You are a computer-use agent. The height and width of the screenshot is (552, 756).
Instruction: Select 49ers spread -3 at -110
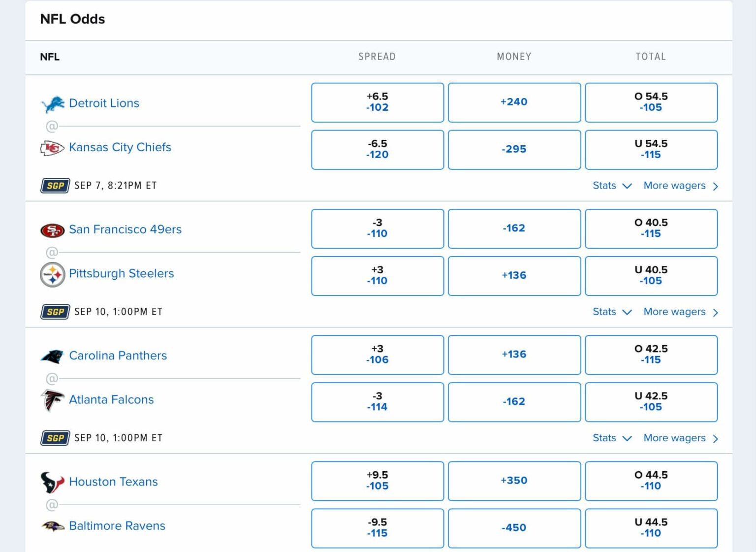tap(378, 228)
